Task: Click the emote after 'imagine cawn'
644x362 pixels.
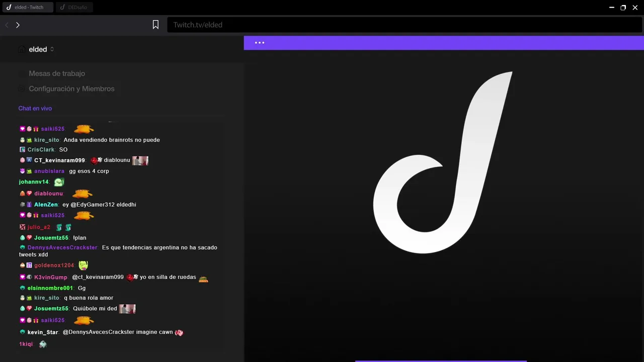Action: [x=179, y=332]
